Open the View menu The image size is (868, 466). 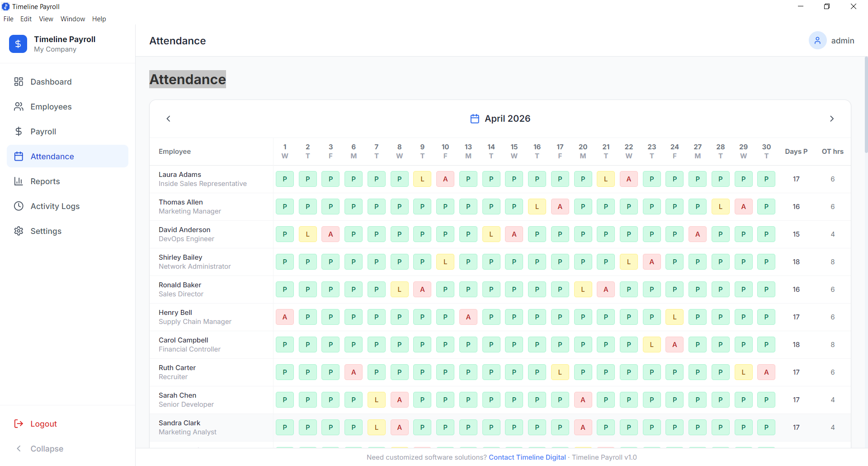(x=46, y=19)
